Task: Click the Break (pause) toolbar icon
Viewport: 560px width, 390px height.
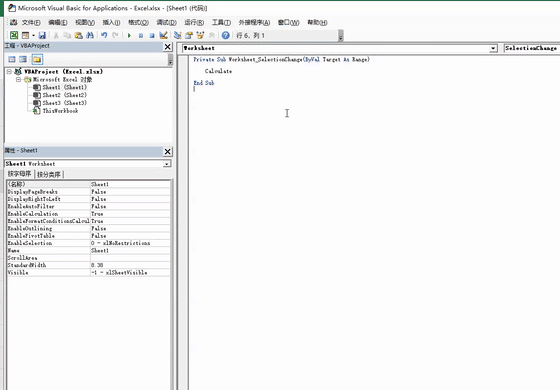Action: [x=141, y=35]
